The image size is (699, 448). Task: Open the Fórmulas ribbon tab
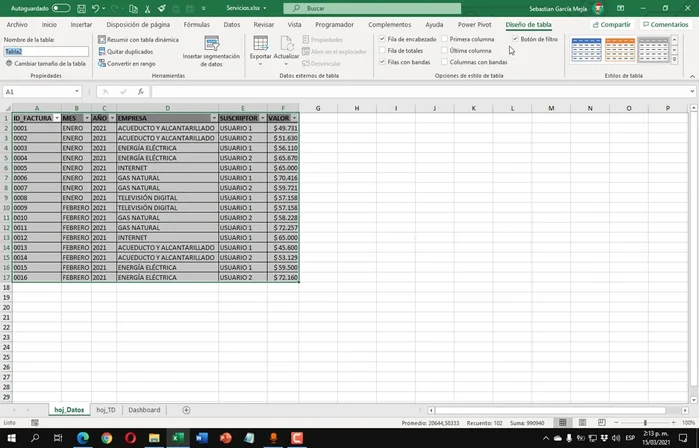click(196, 24)
